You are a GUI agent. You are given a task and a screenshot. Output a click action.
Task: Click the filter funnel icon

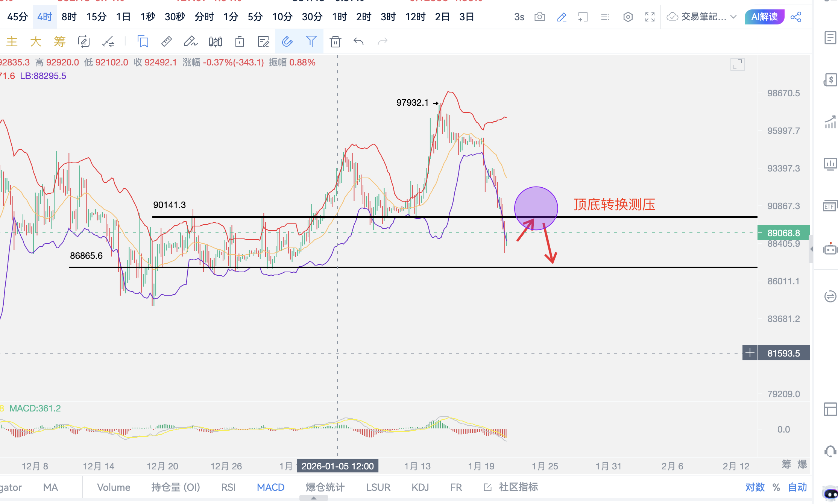(x=311, y=41)
